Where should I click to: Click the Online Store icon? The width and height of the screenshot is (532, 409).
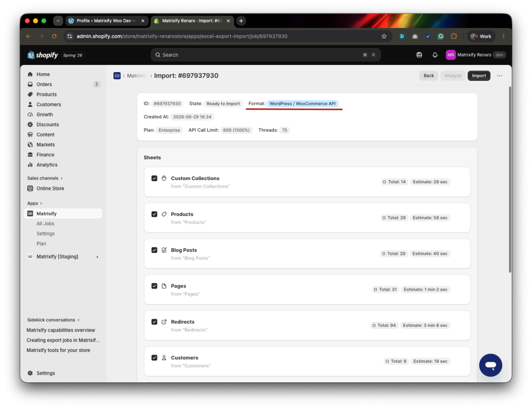click(x=30, y=188)
